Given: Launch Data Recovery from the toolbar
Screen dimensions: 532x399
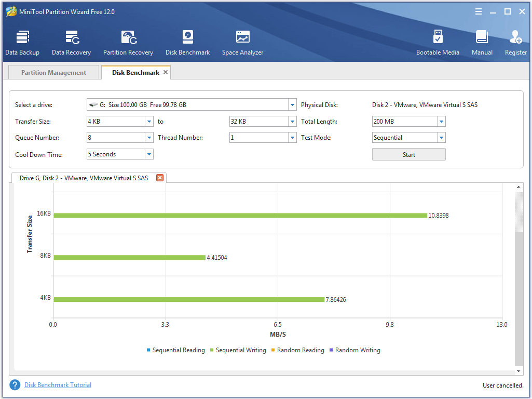Looking at the screenshot, I should (72, 43).
